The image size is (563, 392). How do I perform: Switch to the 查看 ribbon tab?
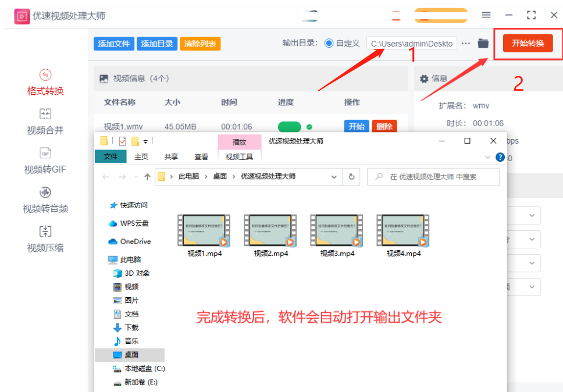point(201,157)
